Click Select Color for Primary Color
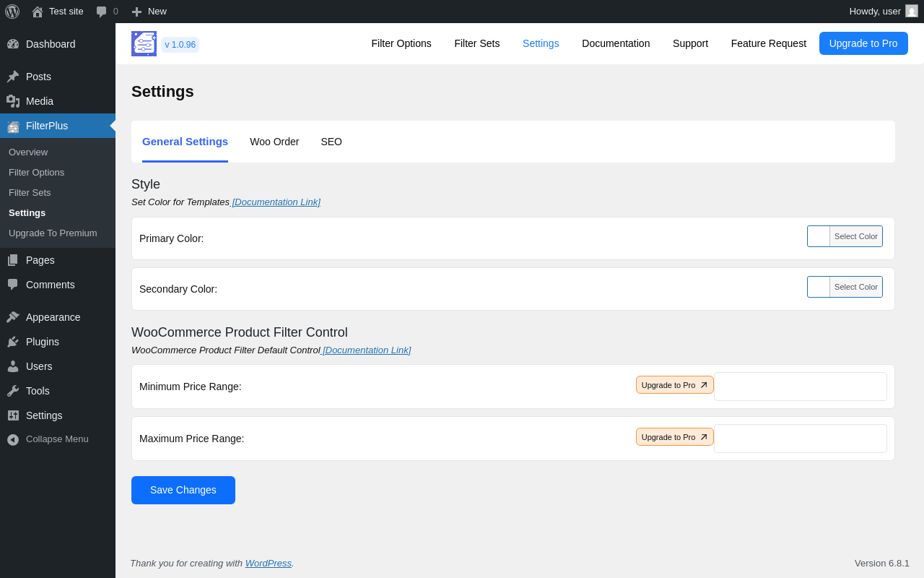 856,236
